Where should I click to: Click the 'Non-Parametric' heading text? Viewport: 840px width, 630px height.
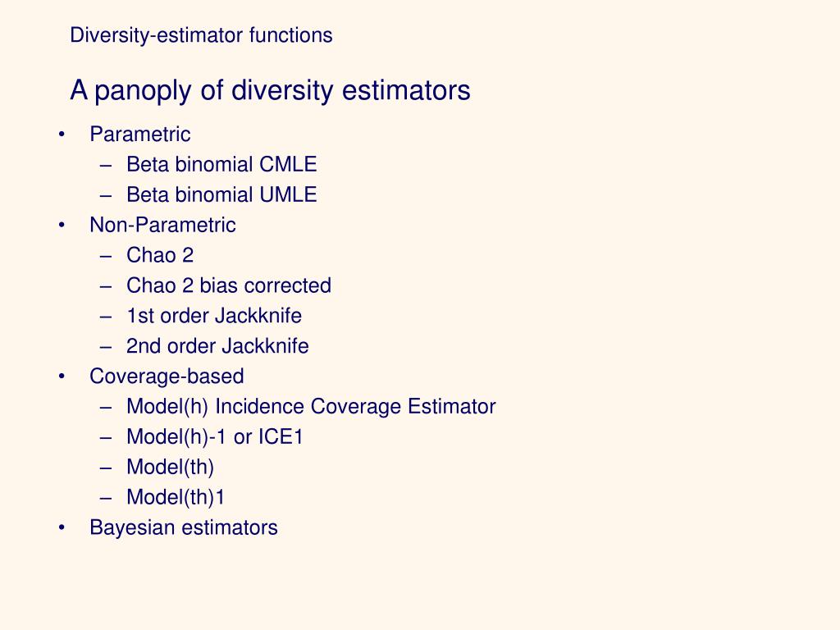[x=162, y=225]
